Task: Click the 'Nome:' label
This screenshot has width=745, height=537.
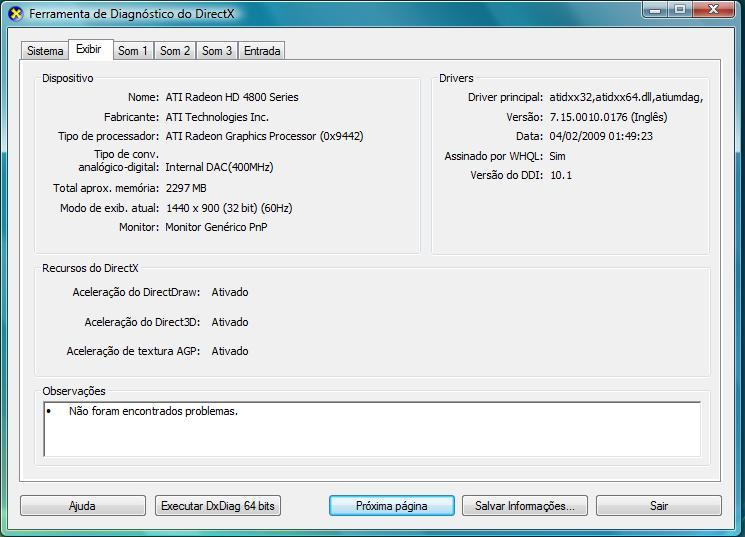Action: [x=143, y=97]
